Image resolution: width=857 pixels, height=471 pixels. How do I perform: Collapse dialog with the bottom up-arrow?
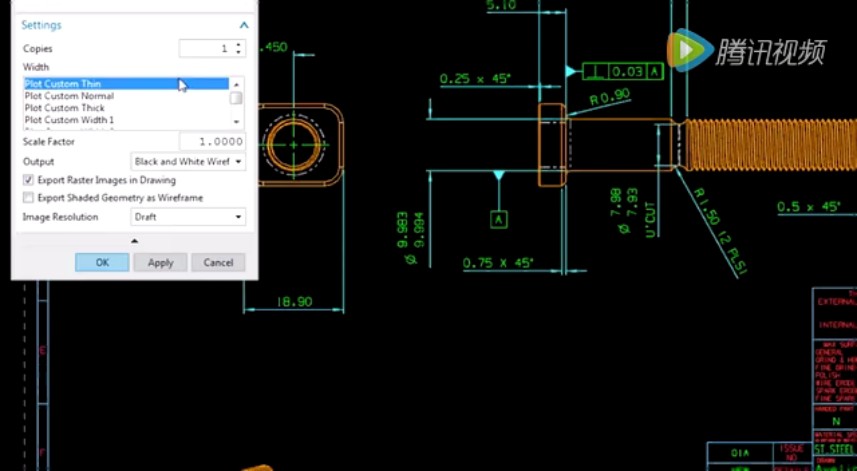pos(134,240)
